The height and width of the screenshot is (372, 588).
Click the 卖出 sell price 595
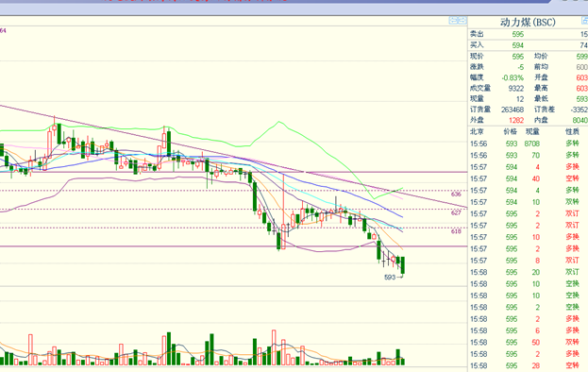(518, 34)
